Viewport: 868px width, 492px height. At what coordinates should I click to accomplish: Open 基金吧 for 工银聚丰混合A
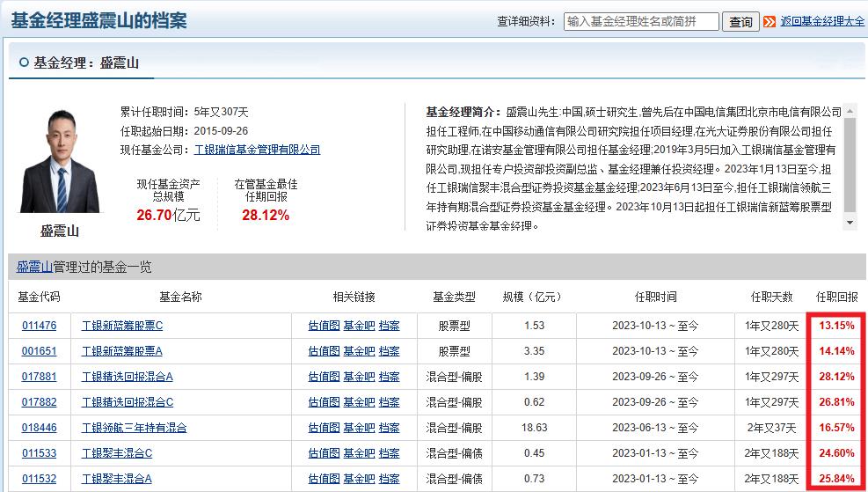[360, 479]
